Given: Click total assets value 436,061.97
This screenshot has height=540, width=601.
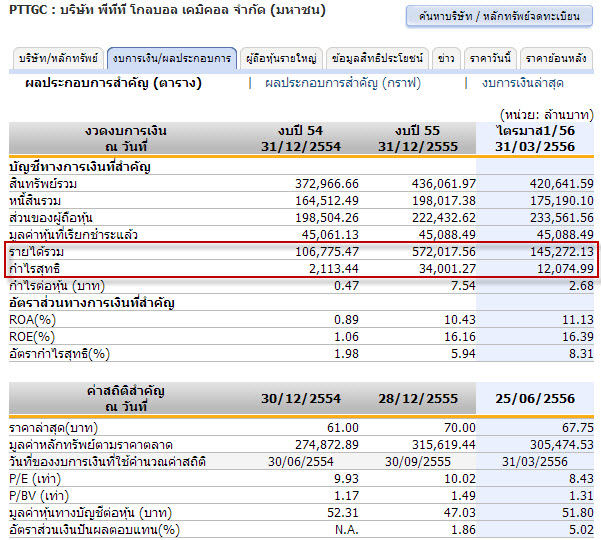Looking at the screenshot, I should click(x=444, y=184).
